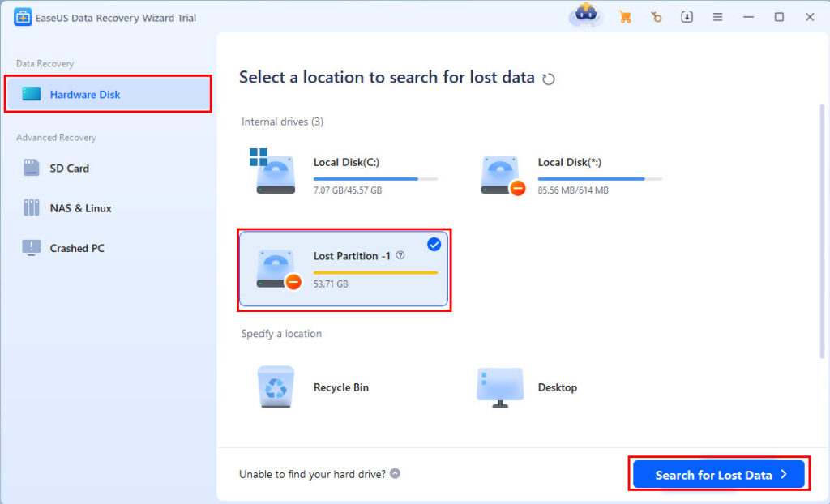Select the NAS & Linux recovery option

82,208
